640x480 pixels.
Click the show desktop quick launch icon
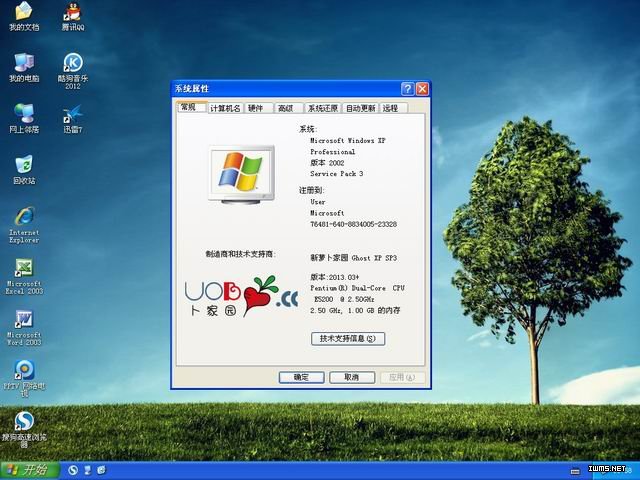(x=87, y=470)
